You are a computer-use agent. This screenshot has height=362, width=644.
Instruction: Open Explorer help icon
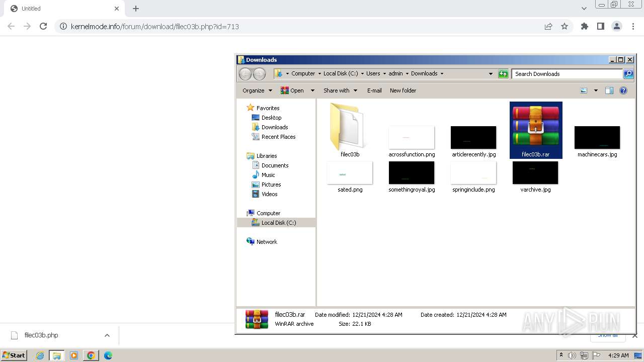pyautogui.click(x=623, y=90)
